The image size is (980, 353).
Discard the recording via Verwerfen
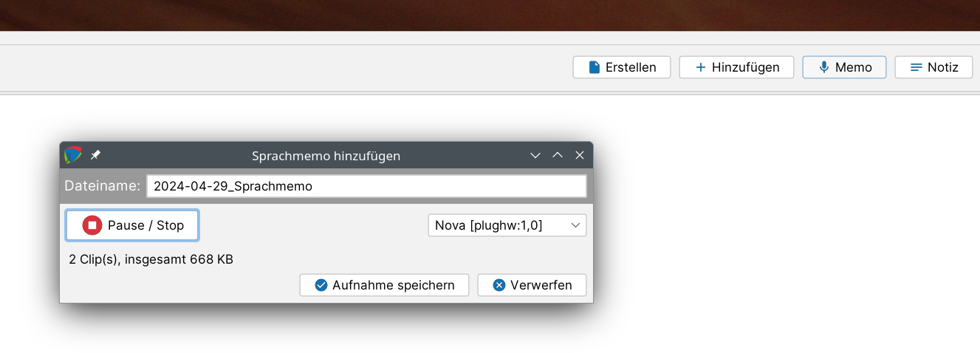tap(532, 285)
